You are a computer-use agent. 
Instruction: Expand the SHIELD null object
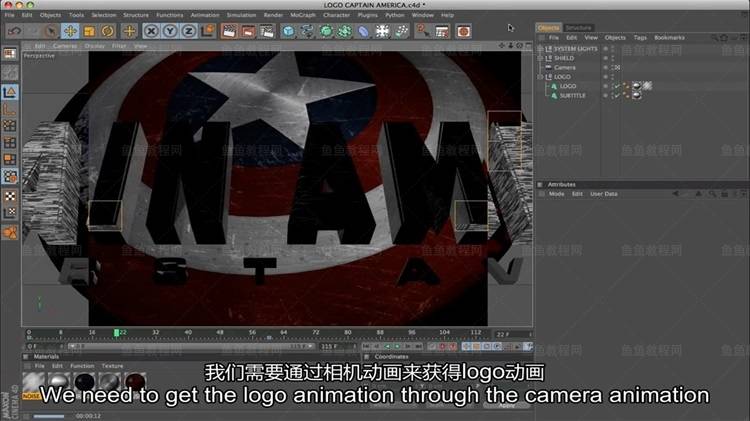coord(540,58)
